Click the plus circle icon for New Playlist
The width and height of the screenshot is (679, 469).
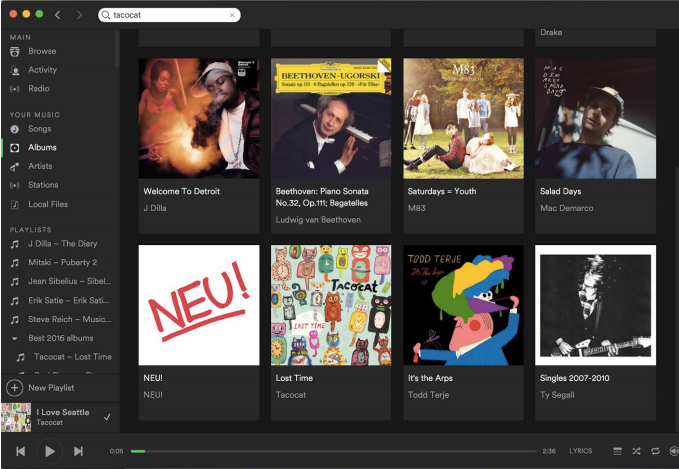(x=14, y=388)
